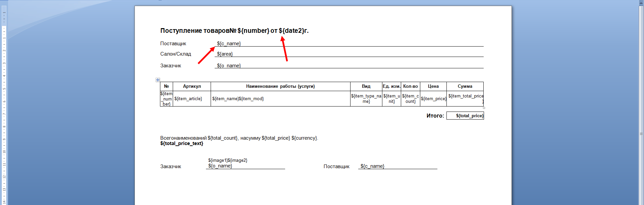This screenshot has height=205, width=644.
Task: Click the Сумма column header cell
Action: click(x=465, y=86)
